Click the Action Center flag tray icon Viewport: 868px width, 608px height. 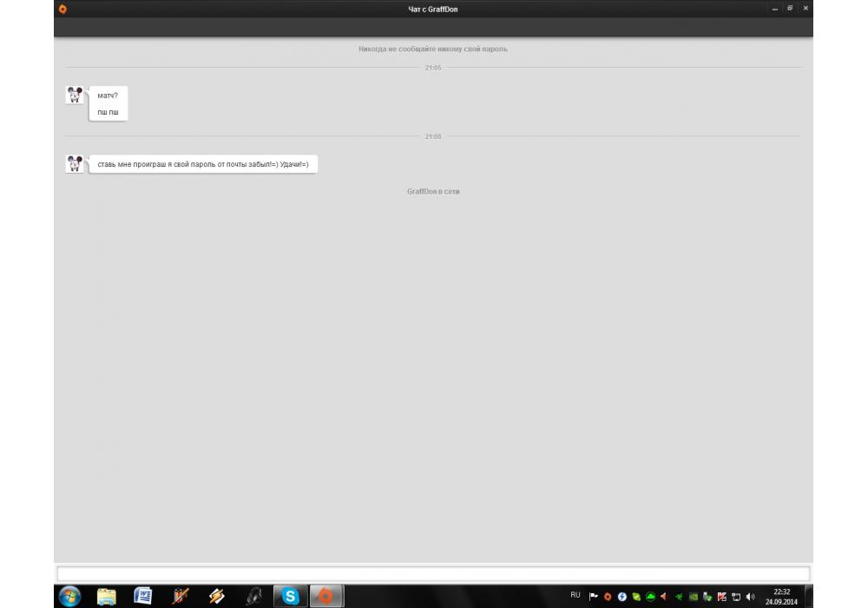594,597
